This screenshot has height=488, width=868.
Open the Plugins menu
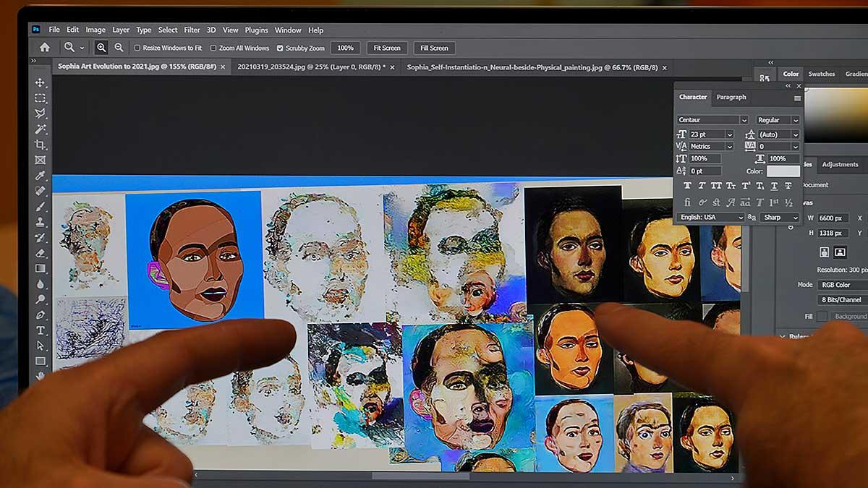256,30
